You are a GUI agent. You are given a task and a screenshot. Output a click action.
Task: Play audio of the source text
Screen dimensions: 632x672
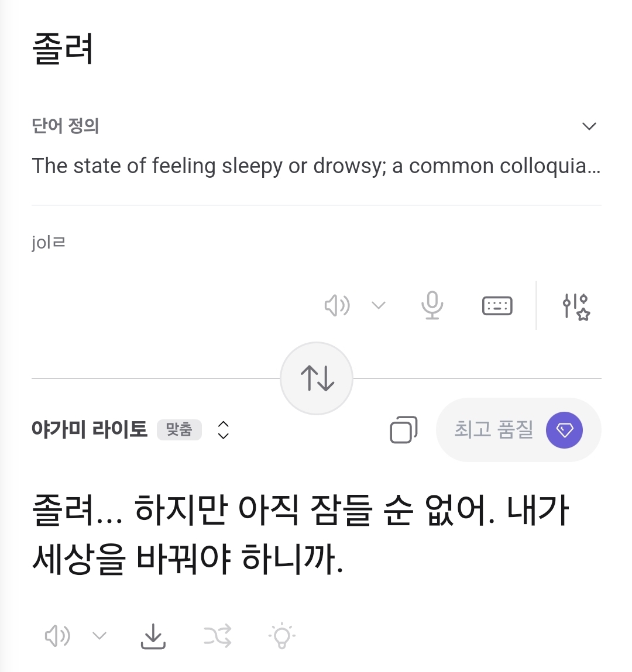(x=337, y=305)
